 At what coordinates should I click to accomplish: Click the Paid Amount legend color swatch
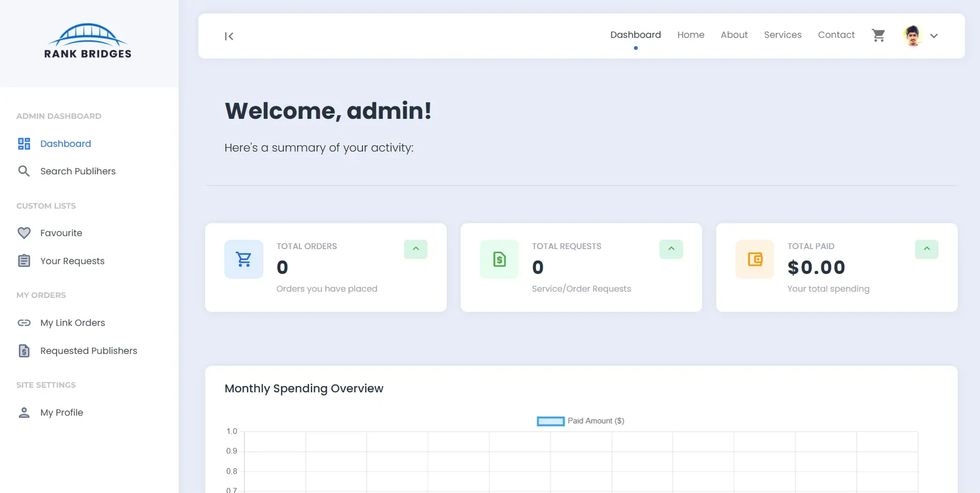coord(550,421)
